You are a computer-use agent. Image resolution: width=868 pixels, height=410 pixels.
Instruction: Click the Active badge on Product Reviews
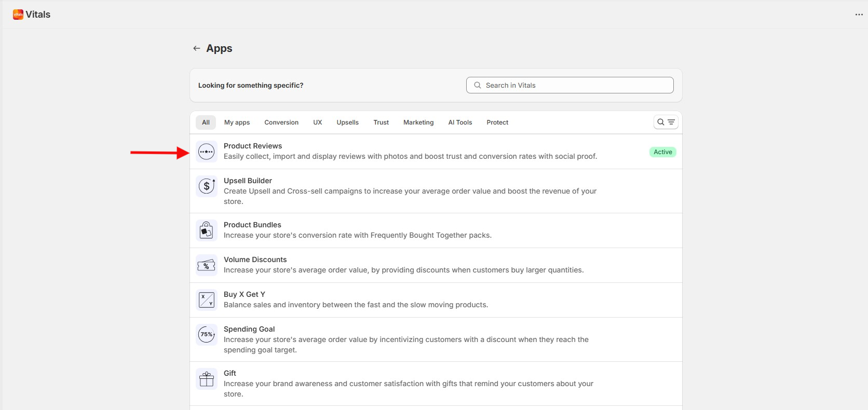click(662, 152)
